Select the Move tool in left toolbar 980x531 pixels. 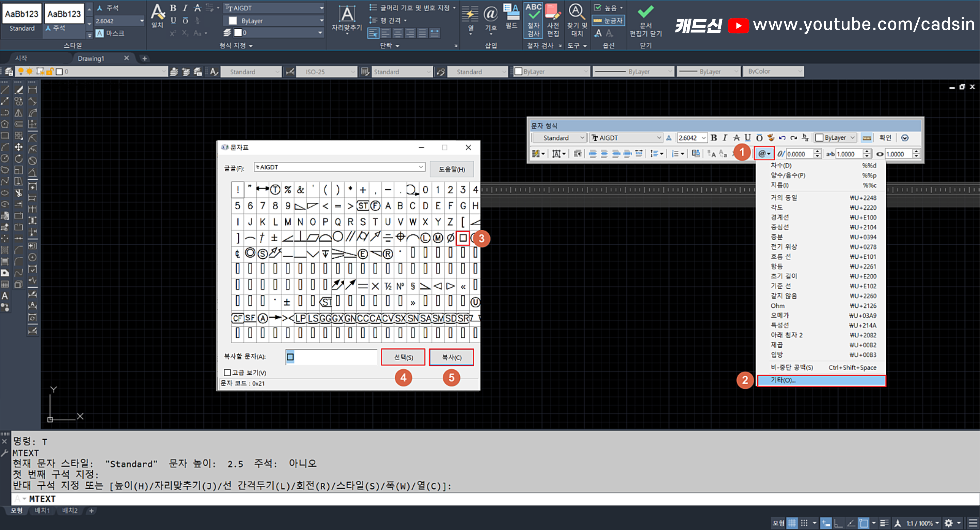coord(18,147)
